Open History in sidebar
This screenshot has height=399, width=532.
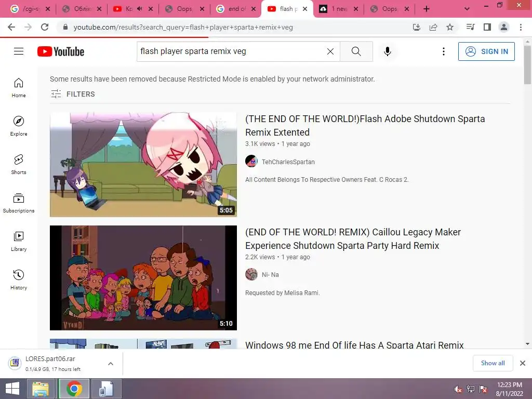[19, 280]
